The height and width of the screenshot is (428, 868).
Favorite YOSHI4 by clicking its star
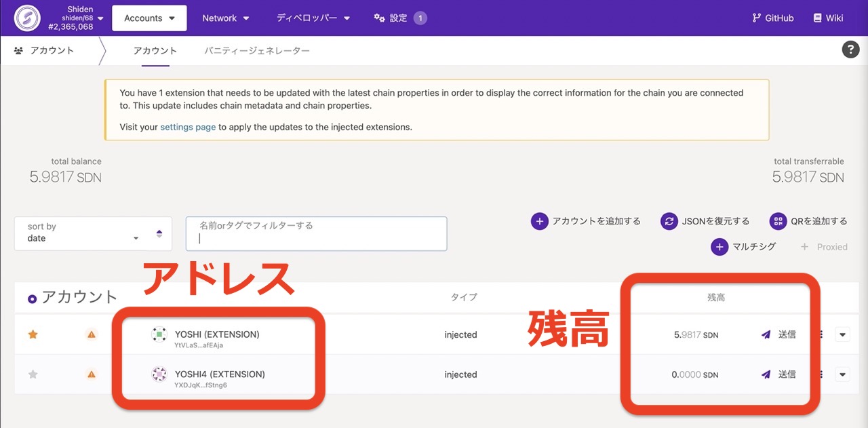(x=33, y=374)
